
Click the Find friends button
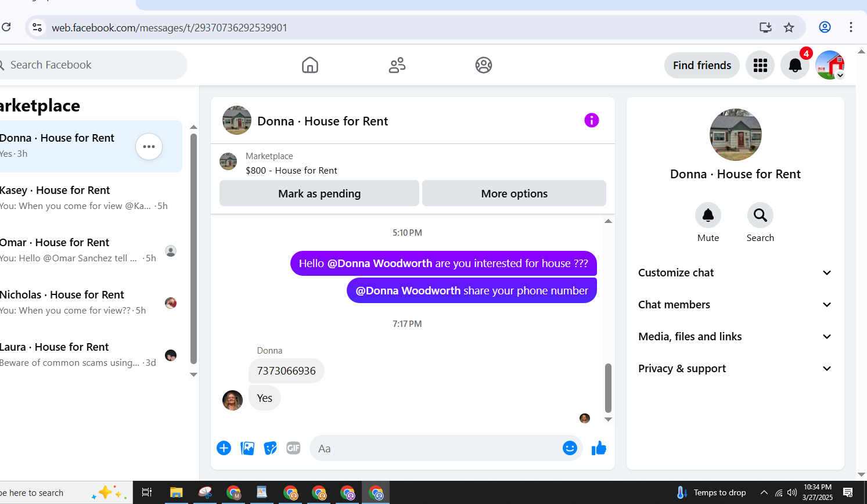click(702, 65)
